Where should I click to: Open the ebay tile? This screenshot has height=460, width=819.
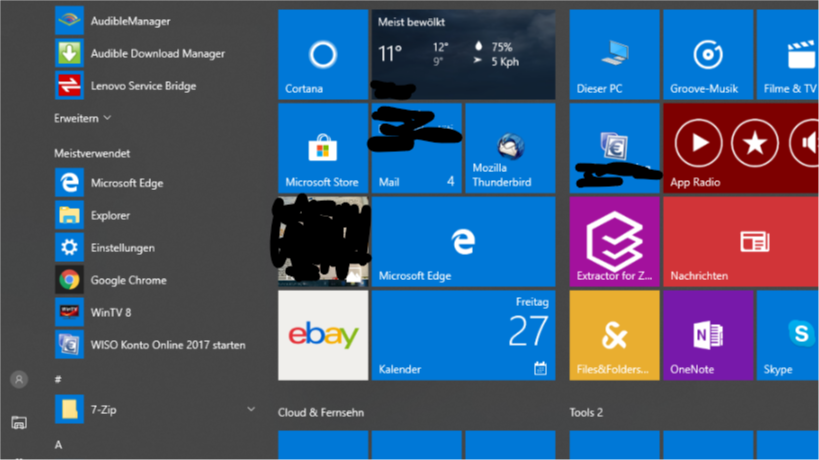pos(323,335)
